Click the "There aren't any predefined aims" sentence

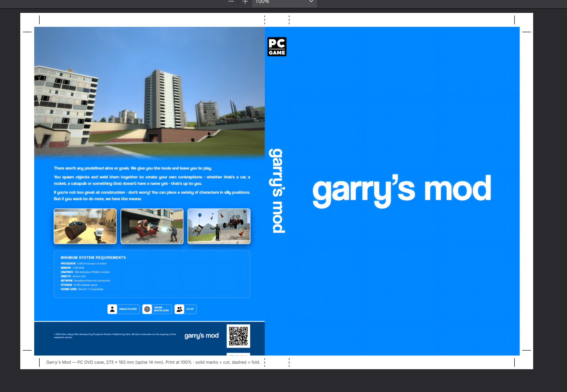(x=133, y=168)
